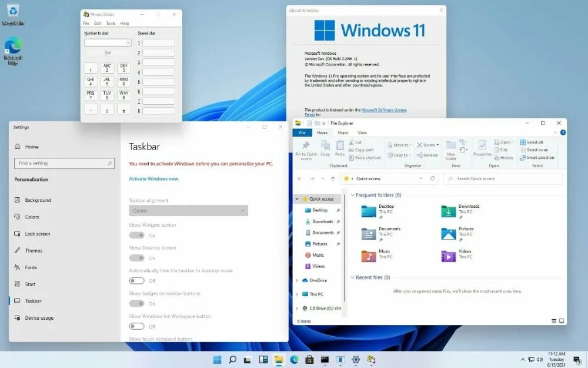Open the Widgets icon on taskbar
Viewport: 588px width, 368px height.
[x=263, y=360]
